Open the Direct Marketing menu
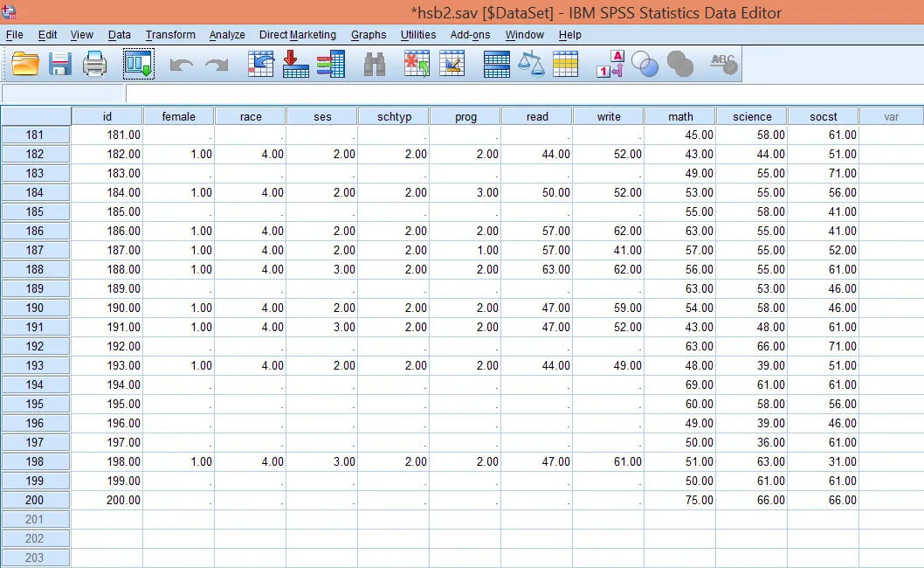The height and width of the screenshot is (568, 924). coord(297,35)
